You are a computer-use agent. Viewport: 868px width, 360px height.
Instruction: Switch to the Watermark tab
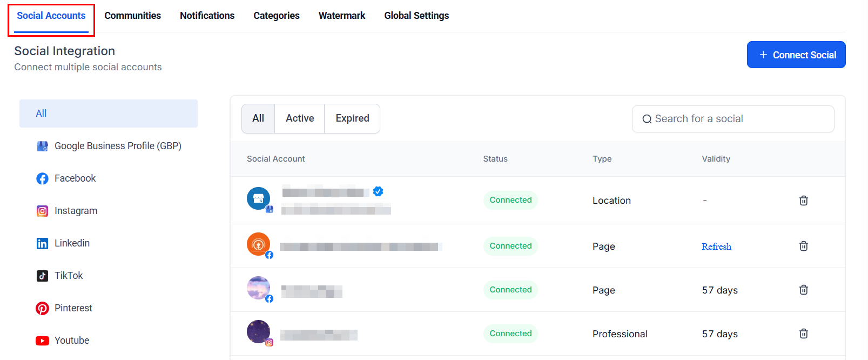pos(341,16)
